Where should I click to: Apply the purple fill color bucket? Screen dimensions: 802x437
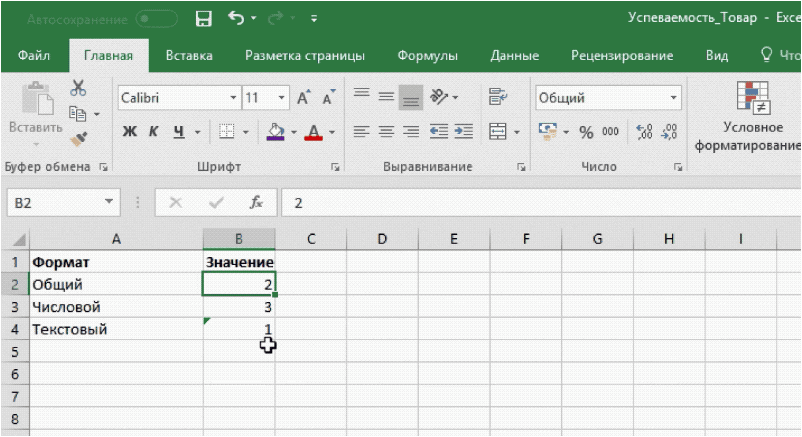pyautogui.click(x=276, y=132)
